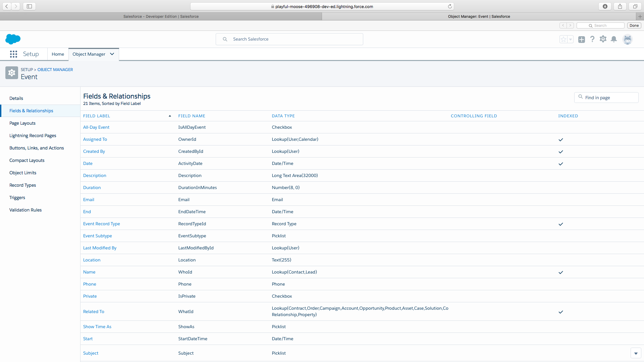Click the Help question mark icon

(592, 39)
